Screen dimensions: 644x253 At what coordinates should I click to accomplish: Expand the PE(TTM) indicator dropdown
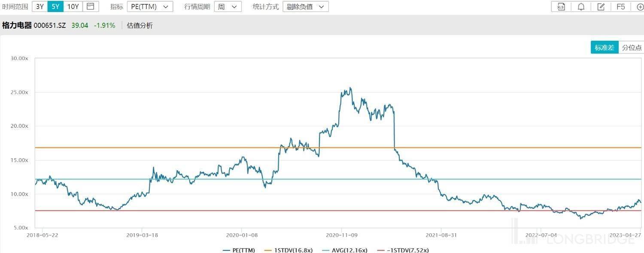click(150, 6)
